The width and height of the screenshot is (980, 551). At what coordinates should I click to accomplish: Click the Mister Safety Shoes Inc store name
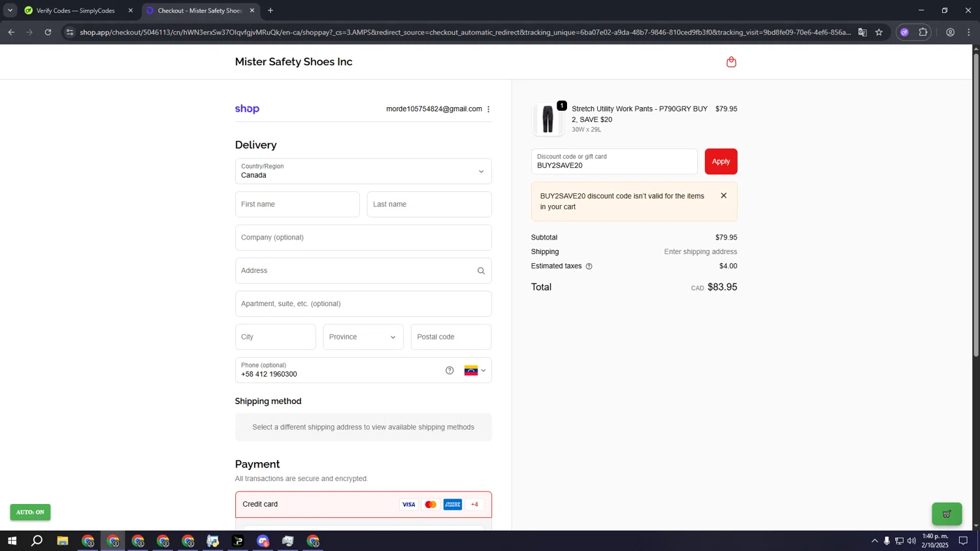[293, 62]
